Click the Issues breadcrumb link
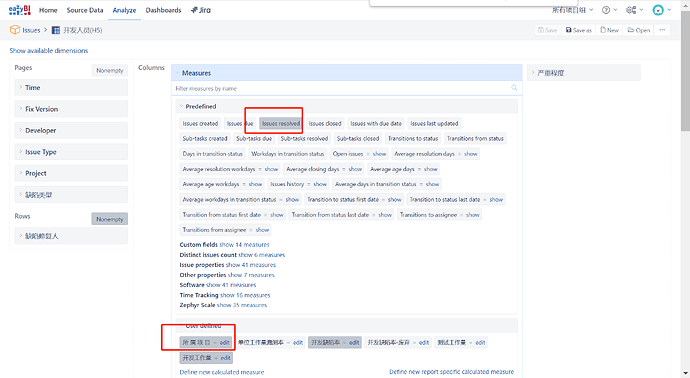The width and height of the screenshot is (690, 378). (31, 30)
